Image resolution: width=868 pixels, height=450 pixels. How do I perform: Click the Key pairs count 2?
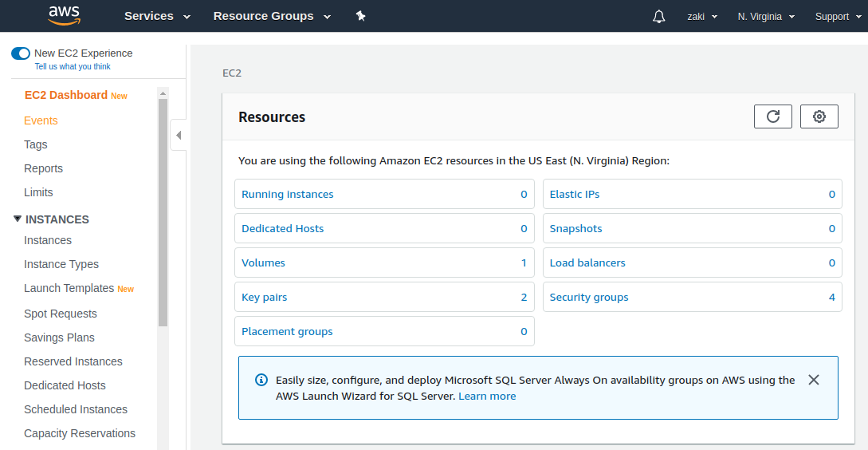tap(524, 298)
